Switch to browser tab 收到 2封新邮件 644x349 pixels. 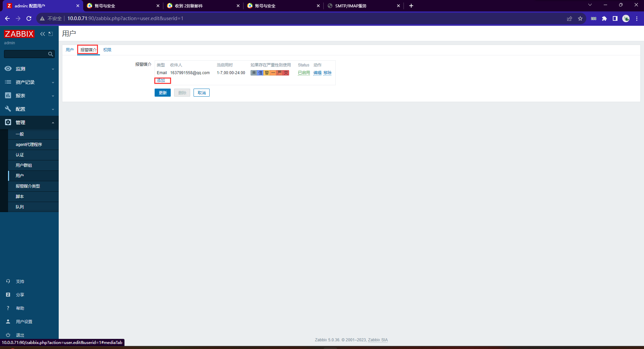tap(203, 6)
